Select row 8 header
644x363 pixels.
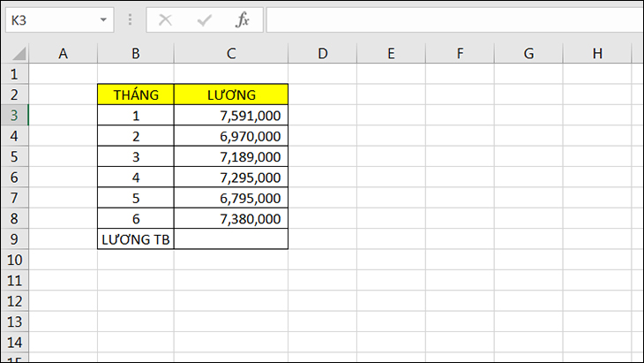coord(15,218)
